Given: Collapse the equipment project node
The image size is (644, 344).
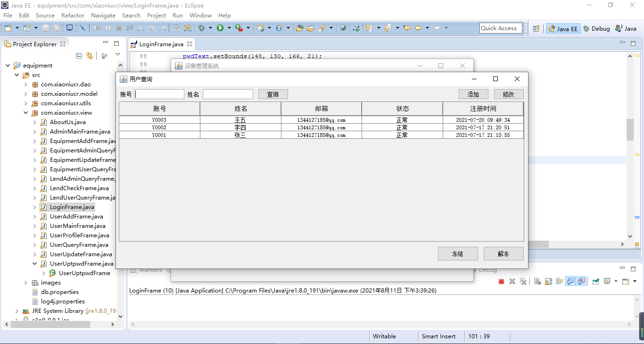Looking at the screenshot, I should pos(8,66).
